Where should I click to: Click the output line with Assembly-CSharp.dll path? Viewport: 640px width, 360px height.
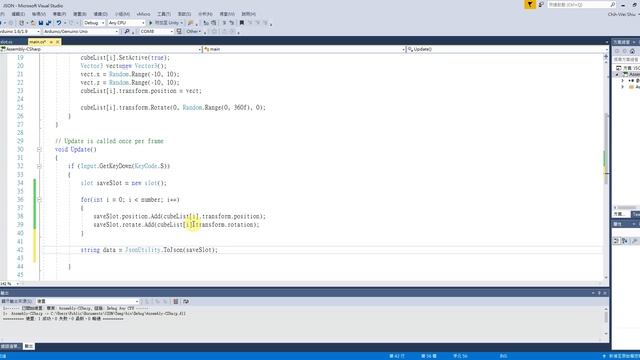(94, 313)
